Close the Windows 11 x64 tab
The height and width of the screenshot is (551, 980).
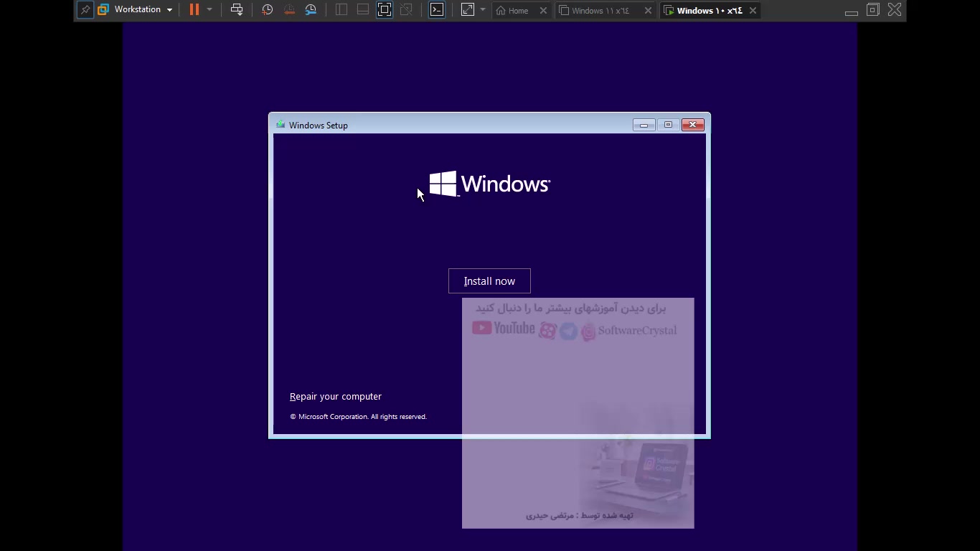648,11
